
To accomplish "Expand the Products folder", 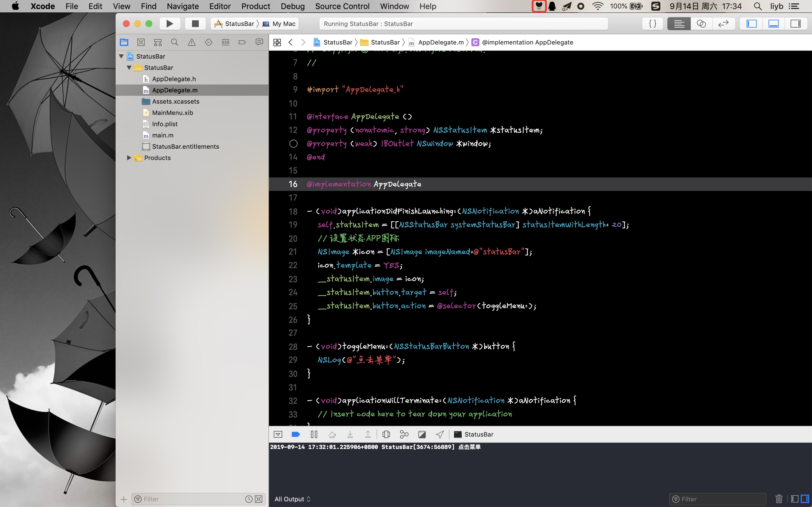I will 129,158.
